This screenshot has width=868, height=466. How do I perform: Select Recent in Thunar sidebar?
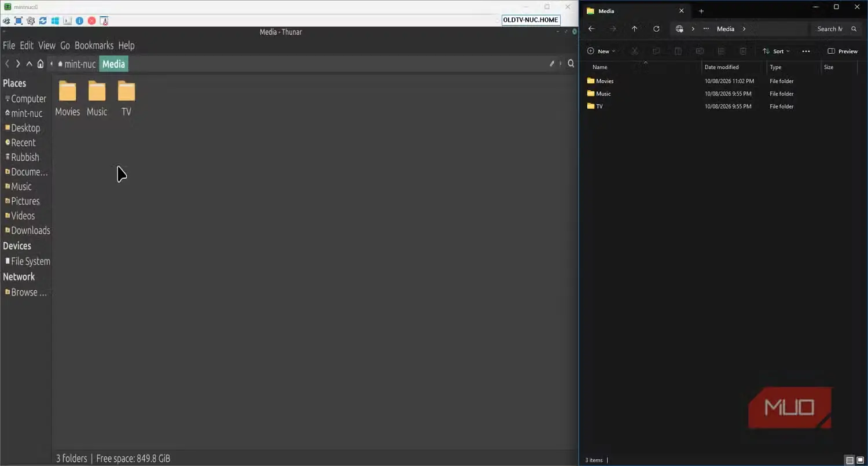click(x=20, y=143)
